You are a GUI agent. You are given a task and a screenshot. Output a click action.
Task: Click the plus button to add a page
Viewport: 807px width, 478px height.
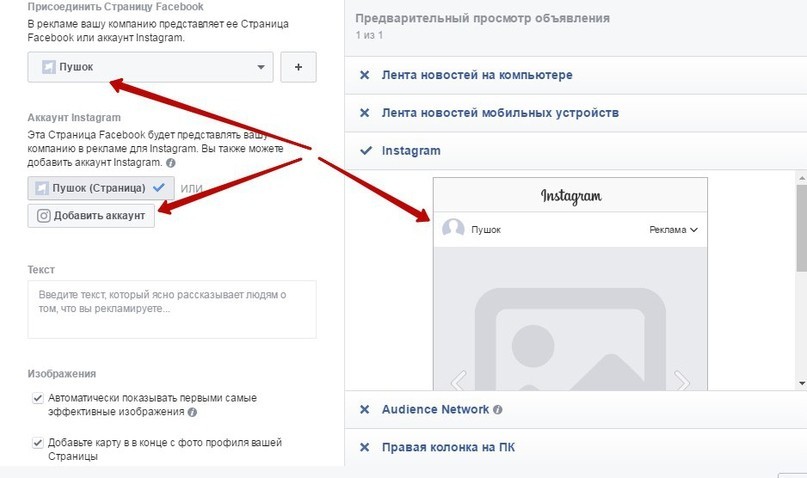point(298,67)
